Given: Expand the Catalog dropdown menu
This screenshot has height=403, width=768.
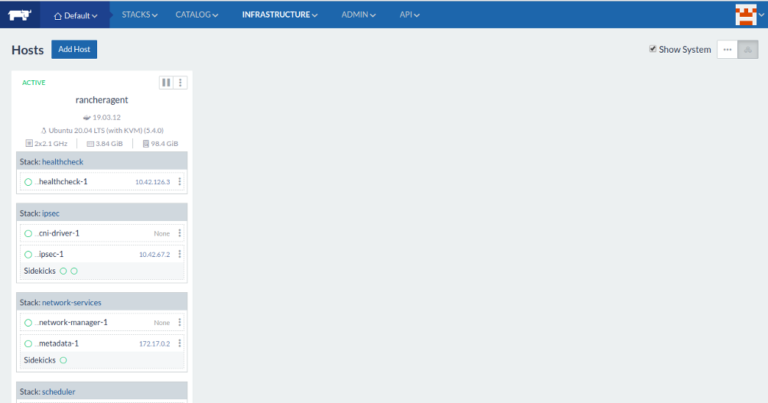Looking at the screenshot, I should pyautogui.click(x=199, y=15).
